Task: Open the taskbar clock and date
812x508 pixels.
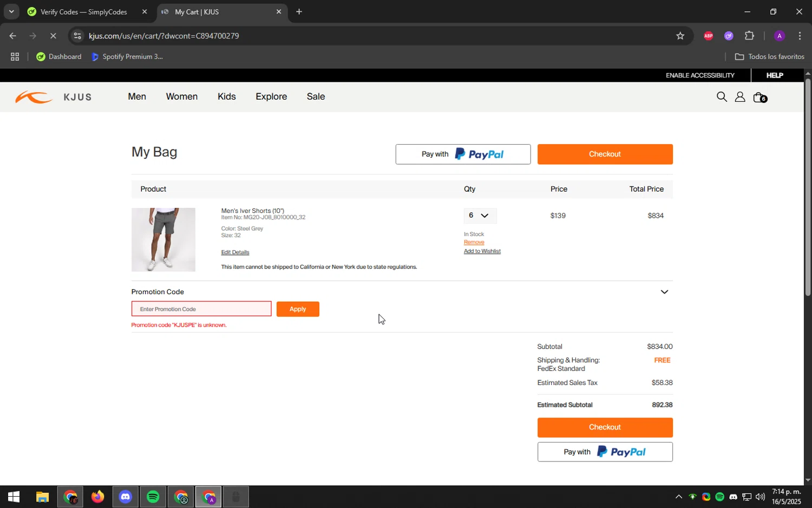Action: tap(786, 497)
